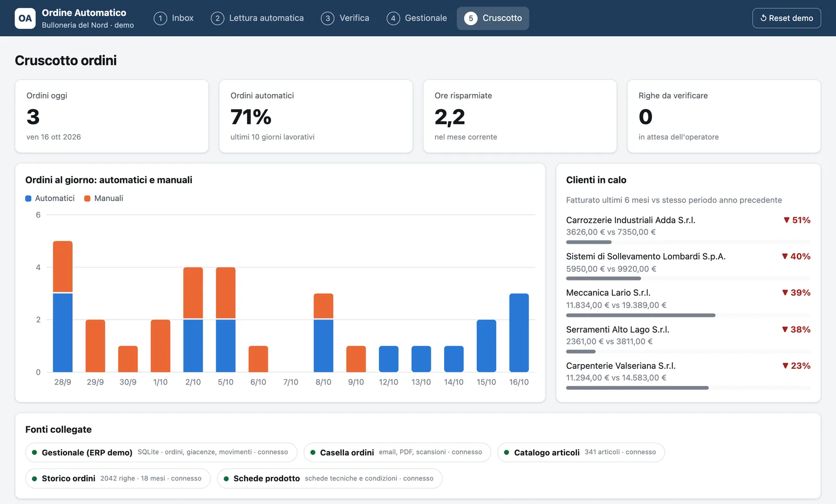
Task: Switch to the Lettura automatica tab
Action: [257, 18]
